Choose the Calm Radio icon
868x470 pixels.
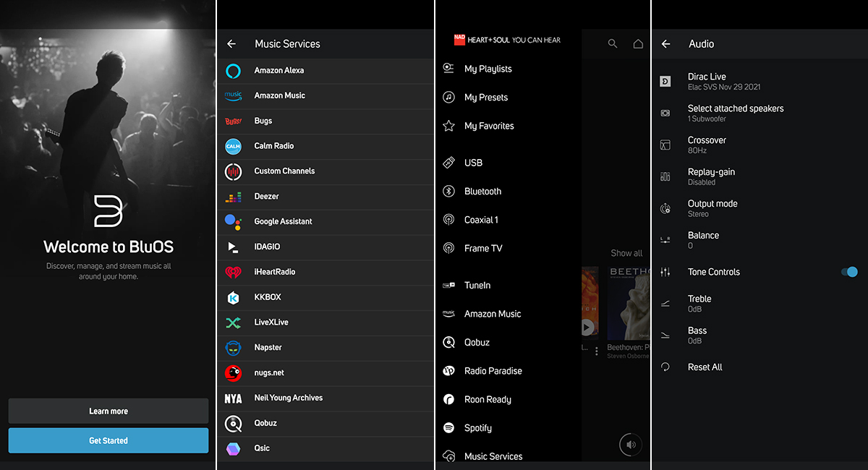click(233, 146)
